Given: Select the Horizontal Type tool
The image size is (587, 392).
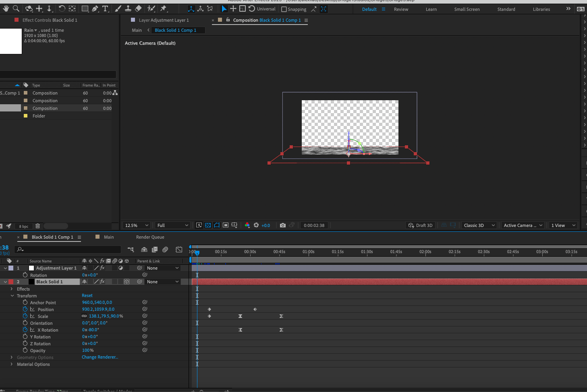Looking at the screenshot, I should (x=105, y=8).
